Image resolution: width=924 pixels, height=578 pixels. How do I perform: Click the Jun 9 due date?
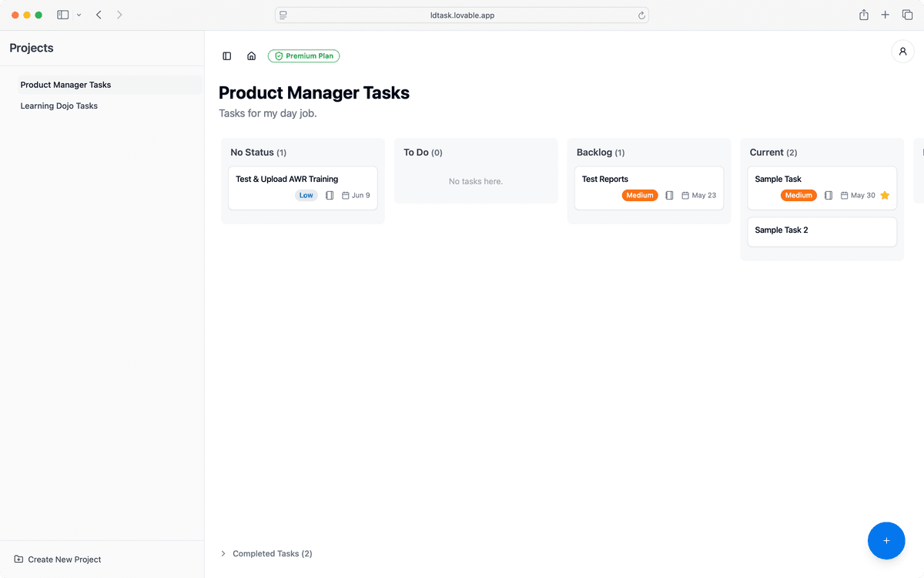(x=356, y=196)
